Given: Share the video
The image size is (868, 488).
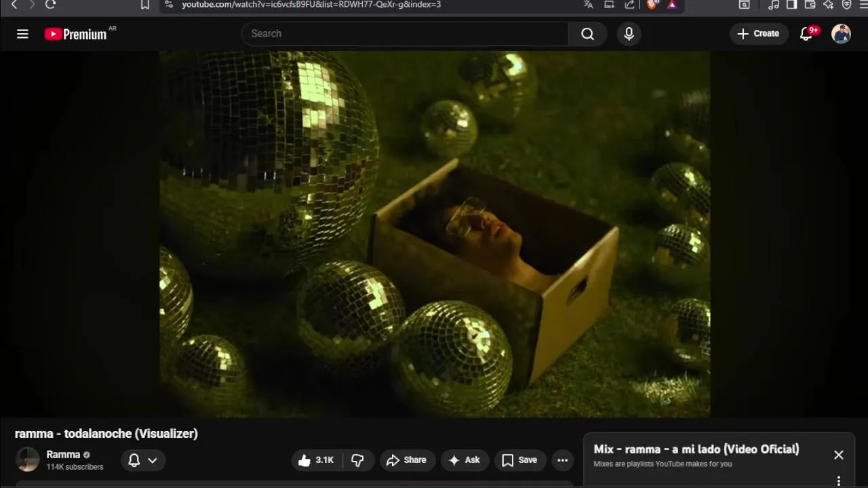Looking at the screenshot, I should point(407,460).
